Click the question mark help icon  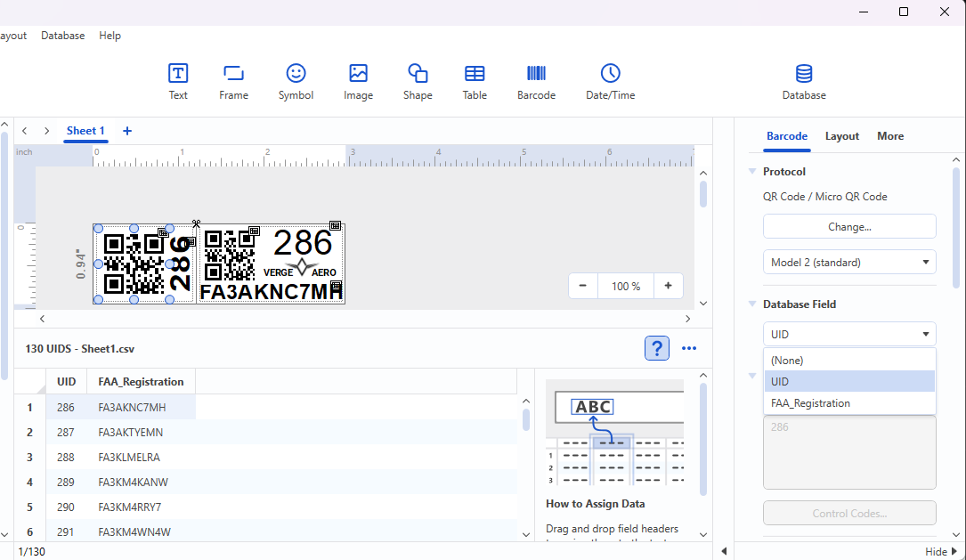pyautogui.click(x=656, y=348)
